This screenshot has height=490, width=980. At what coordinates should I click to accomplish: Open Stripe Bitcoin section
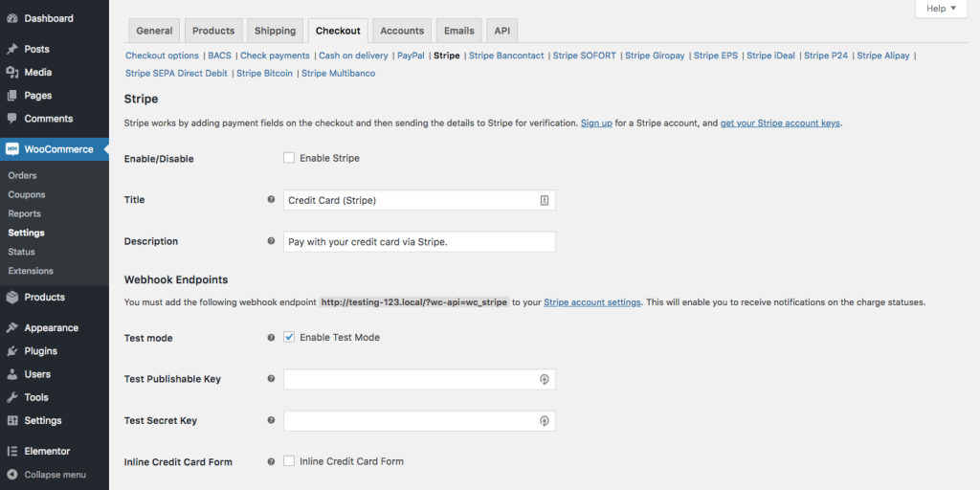point(264,74)
